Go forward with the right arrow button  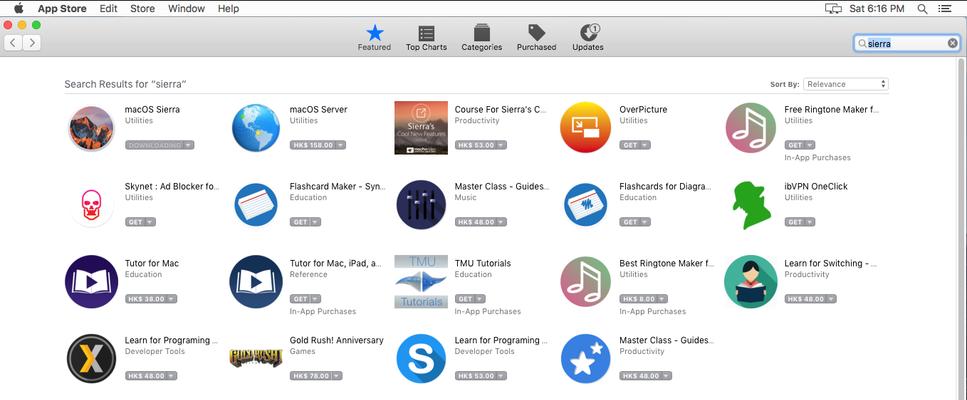pos(32,43)
